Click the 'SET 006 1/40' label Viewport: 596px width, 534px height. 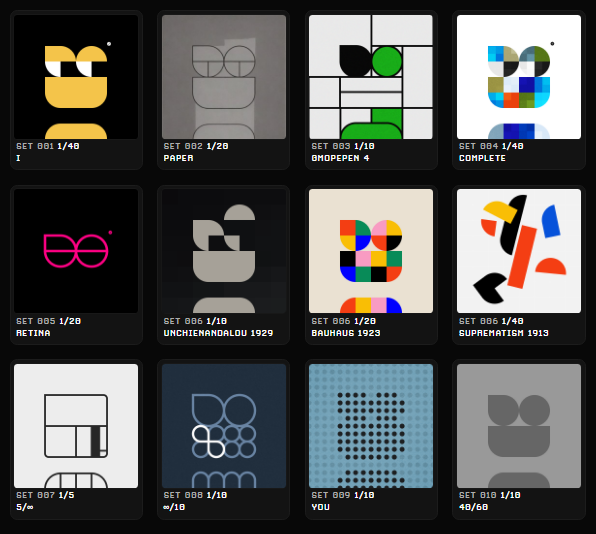[x=491, y=321]
